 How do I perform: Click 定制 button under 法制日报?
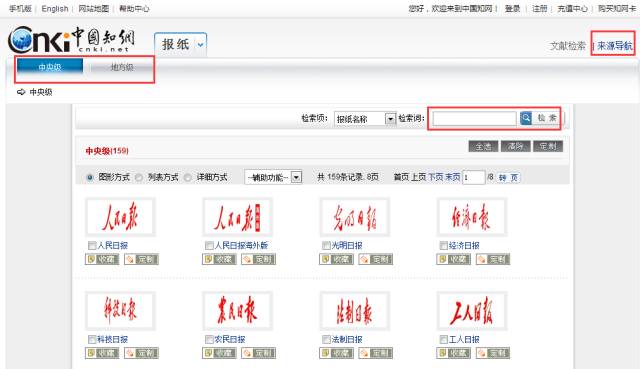pyautogui.click(x=376, y=353)
